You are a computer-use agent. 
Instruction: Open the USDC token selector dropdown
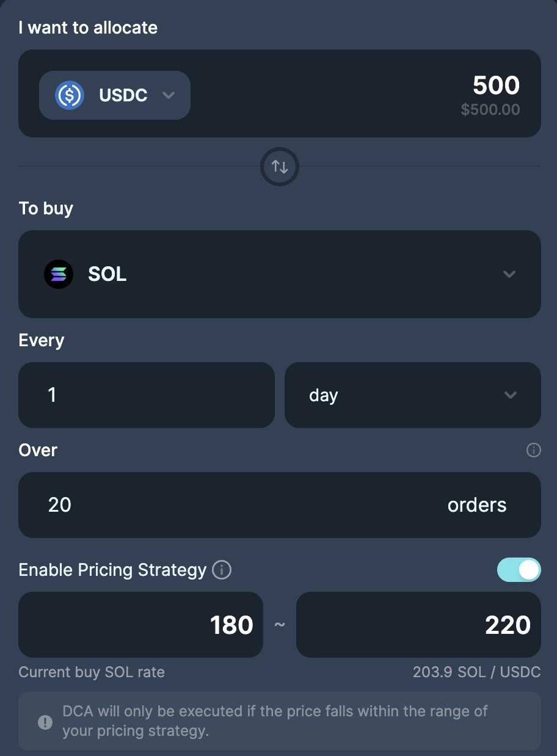coord(115,95)
